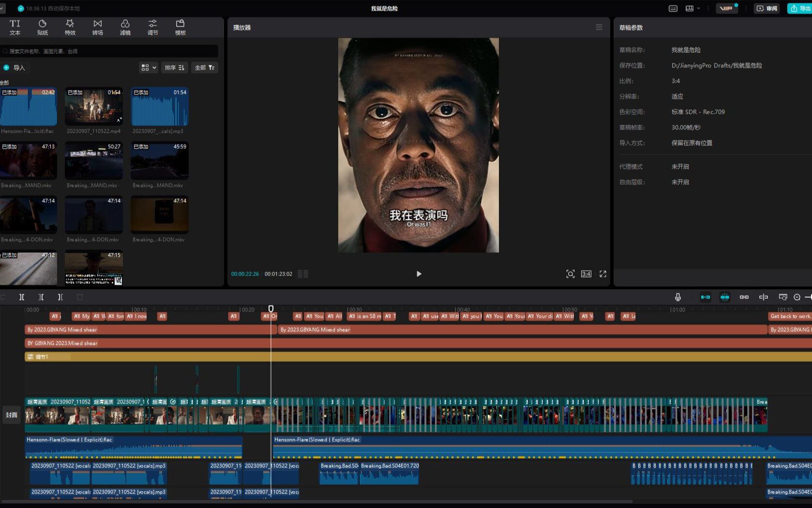
Task: Click the media search input field
Action: click(x=111, y=51)
